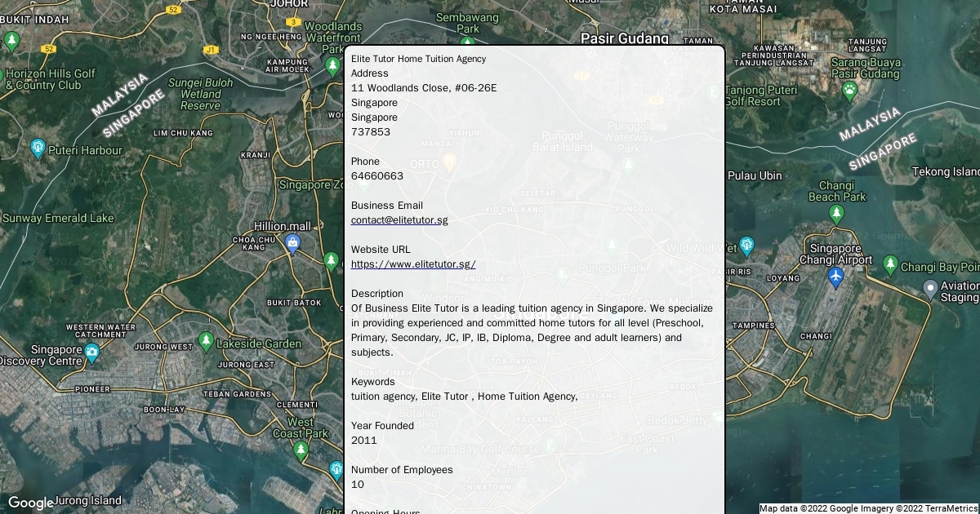The width and height of the screenshot is (980, 514).
Task: Click the Puteri Harbour map marker
Action: [x=37, y=148]
